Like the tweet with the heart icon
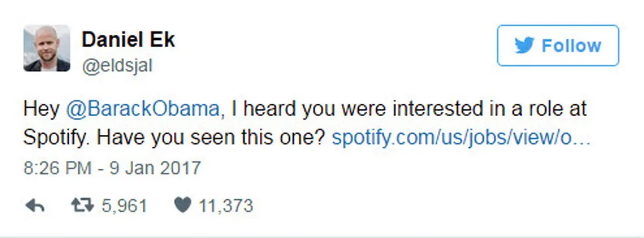The height and width of the screenshot is (238, 644). (183, 205)
